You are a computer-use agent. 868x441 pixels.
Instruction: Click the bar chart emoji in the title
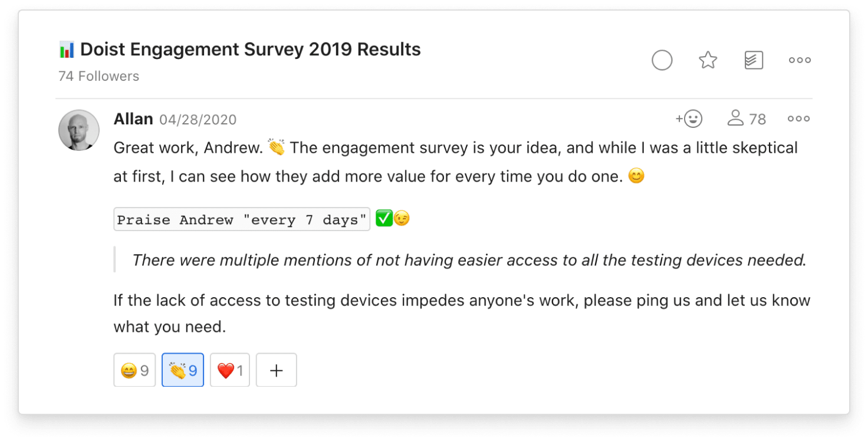[65, 49]
